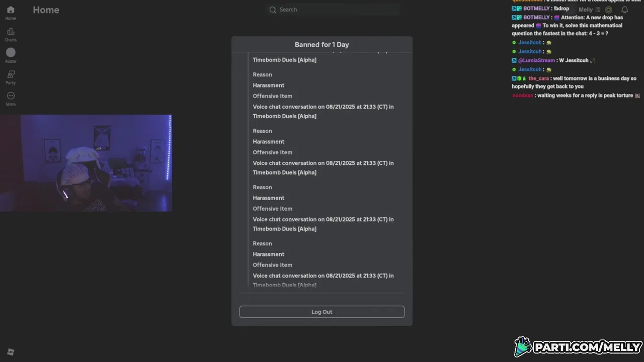This screenshot has height=362, width=644.
Task: Click the age badge icon next to Melly
Action: (598, 10)
